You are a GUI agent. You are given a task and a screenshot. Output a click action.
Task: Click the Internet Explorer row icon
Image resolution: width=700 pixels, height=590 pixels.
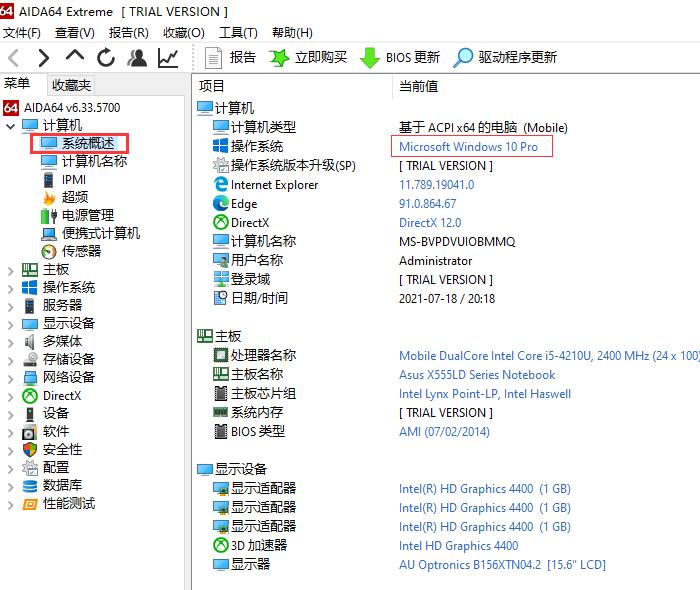pyautogui.click(x=221, y=184)
